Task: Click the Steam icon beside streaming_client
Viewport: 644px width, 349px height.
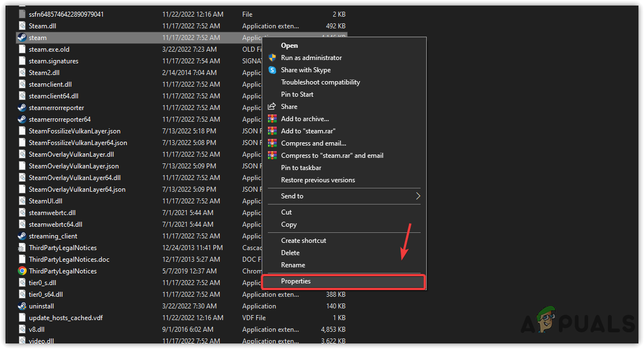Action: [22, 236]
